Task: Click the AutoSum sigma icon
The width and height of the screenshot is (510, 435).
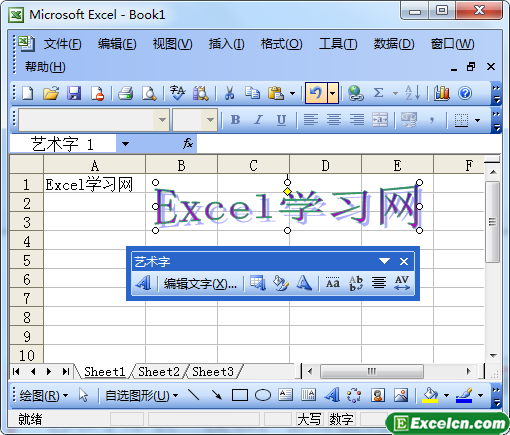Action: (x=378, y=93)
